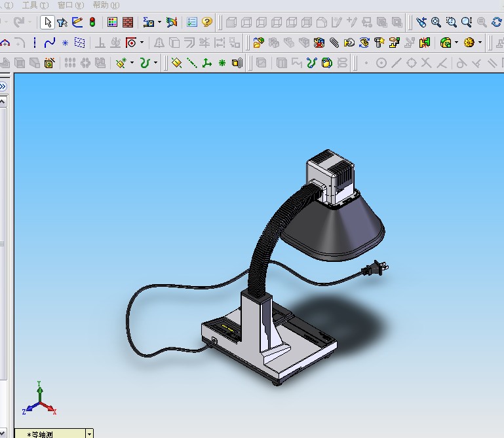The image size is (504, 438).
Task: Click the green freeform spline surface icon
Action: [311, 63]
